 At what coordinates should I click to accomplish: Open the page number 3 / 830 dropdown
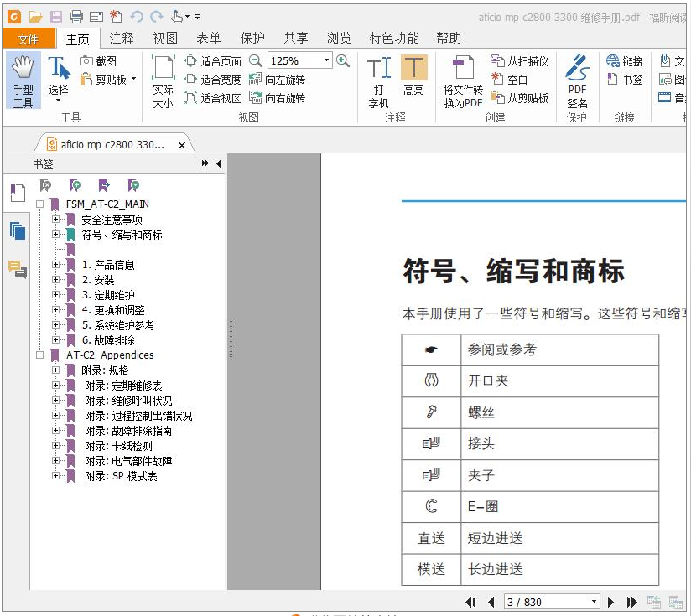594,602
